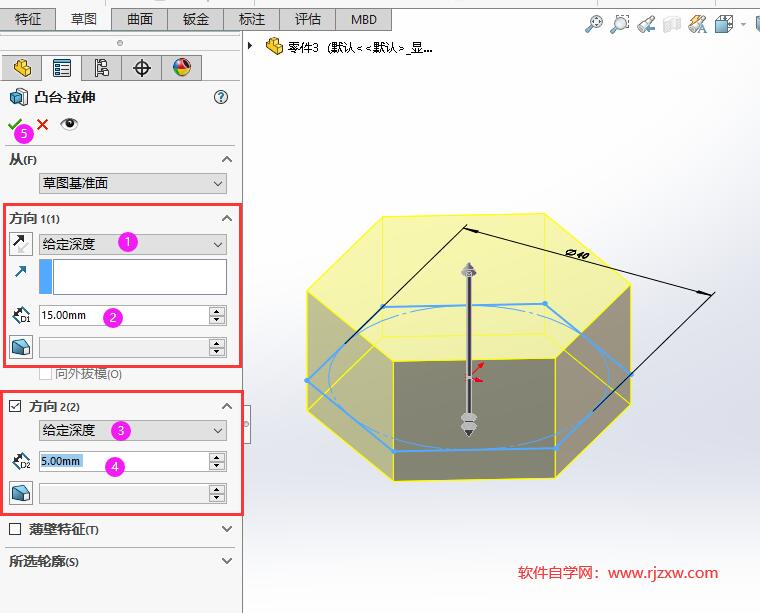
Task: Uncheck the 方向 2 checkbox
Action: point(15,406)
